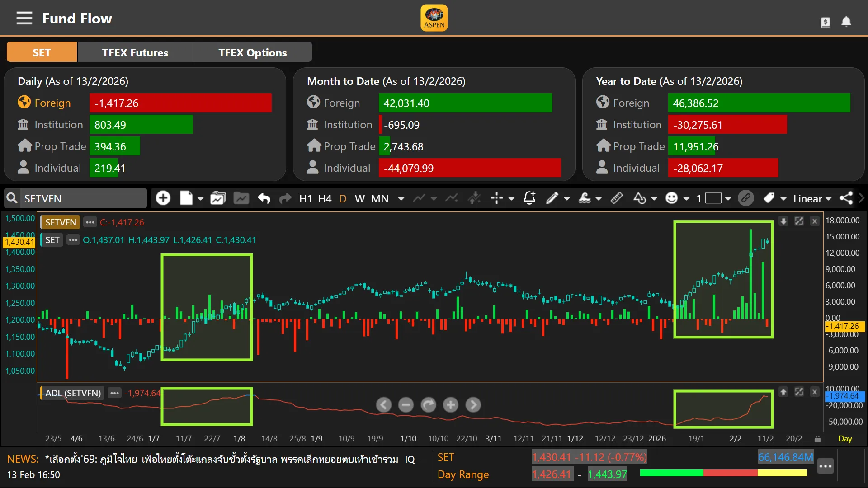Open the hamburger main menu
The image size is (868, 488).
[x=24, y=19]
